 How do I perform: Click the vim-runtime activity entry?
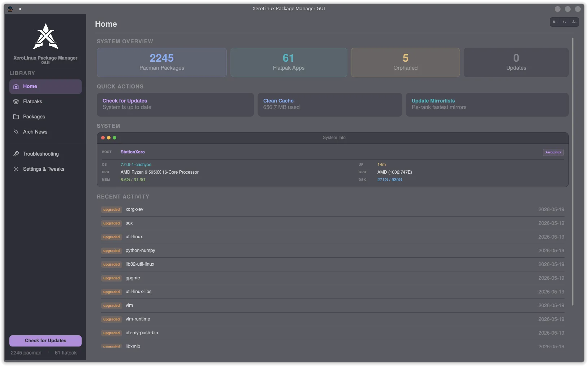pyautogui.click(x=333, y=319)
